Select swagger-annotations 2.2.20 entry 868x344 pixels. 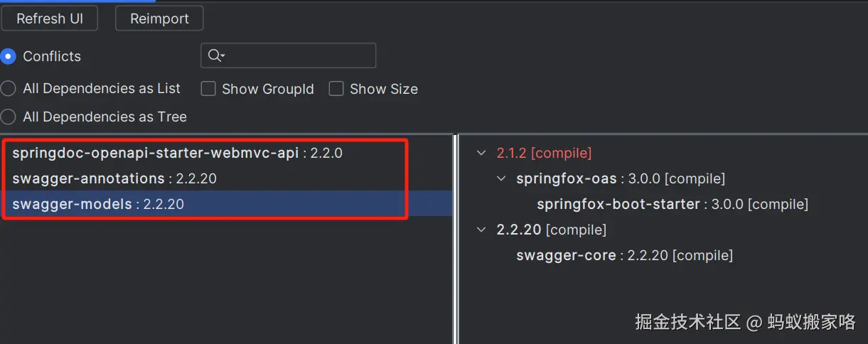coord(114,178)
